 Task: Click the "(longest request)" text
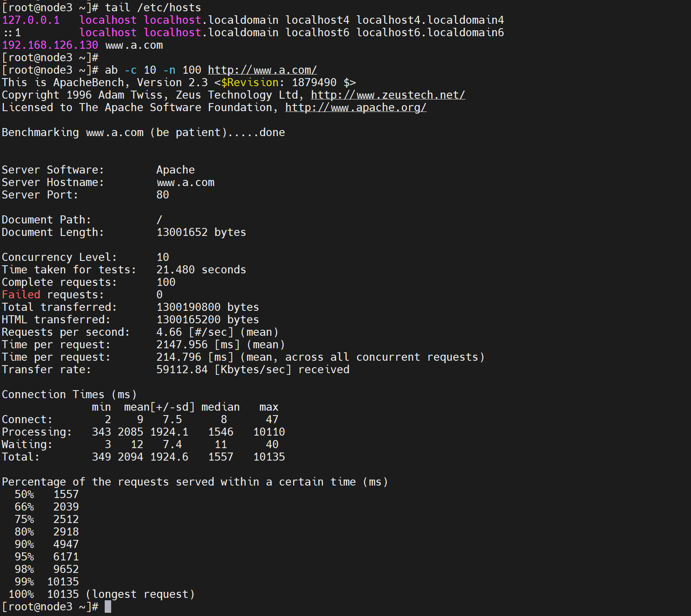pyautogui.click(x=140, y=594)
